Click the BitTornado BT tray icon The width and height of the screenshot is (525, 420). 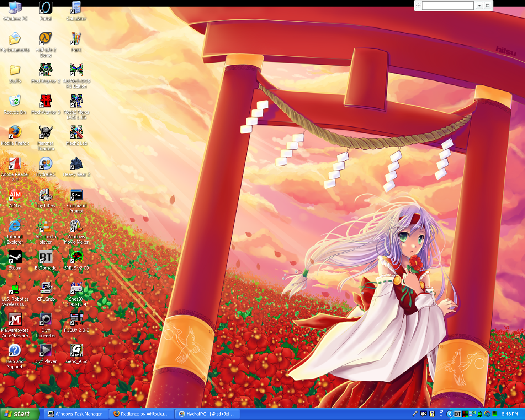(457, 414)
